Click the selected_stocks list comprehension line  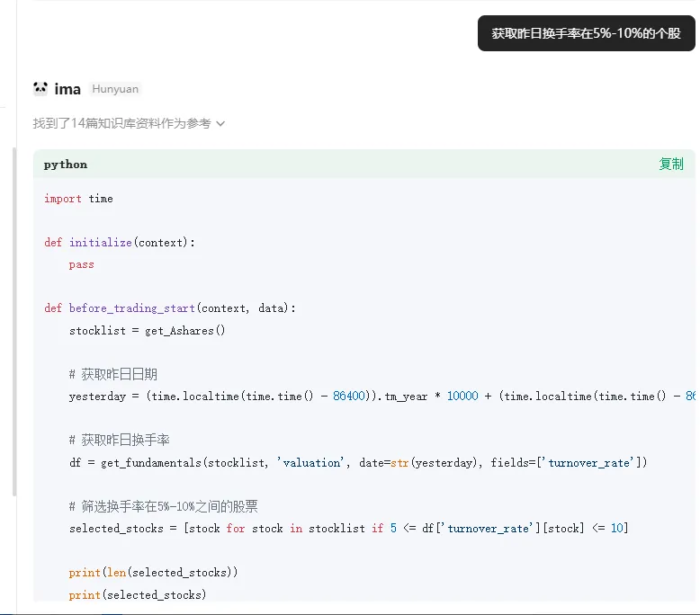[x=348, y=528]
